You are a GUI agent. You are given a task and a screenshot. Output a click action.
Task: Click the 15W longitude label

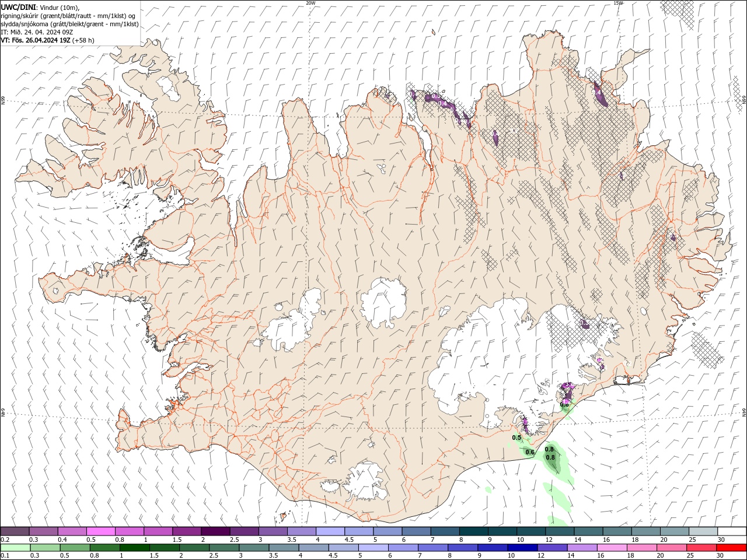pos(618,3)
